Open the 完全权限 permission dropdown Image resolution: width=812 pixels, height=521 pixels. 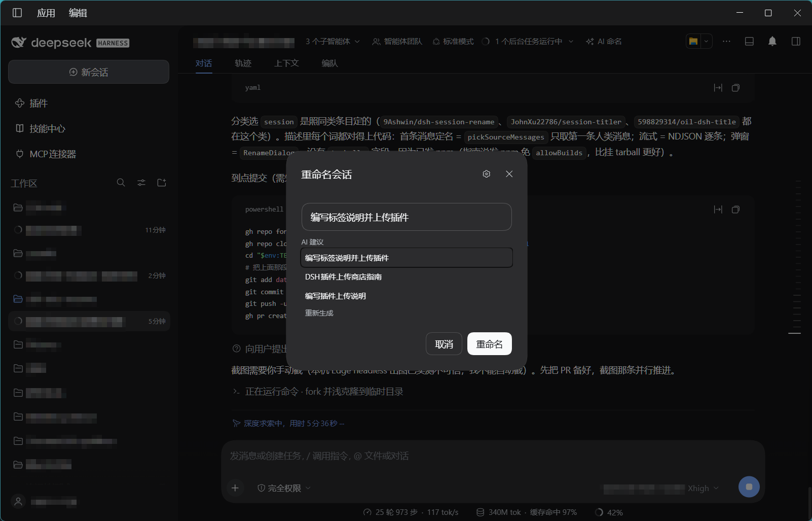click(x=284, y=488)
